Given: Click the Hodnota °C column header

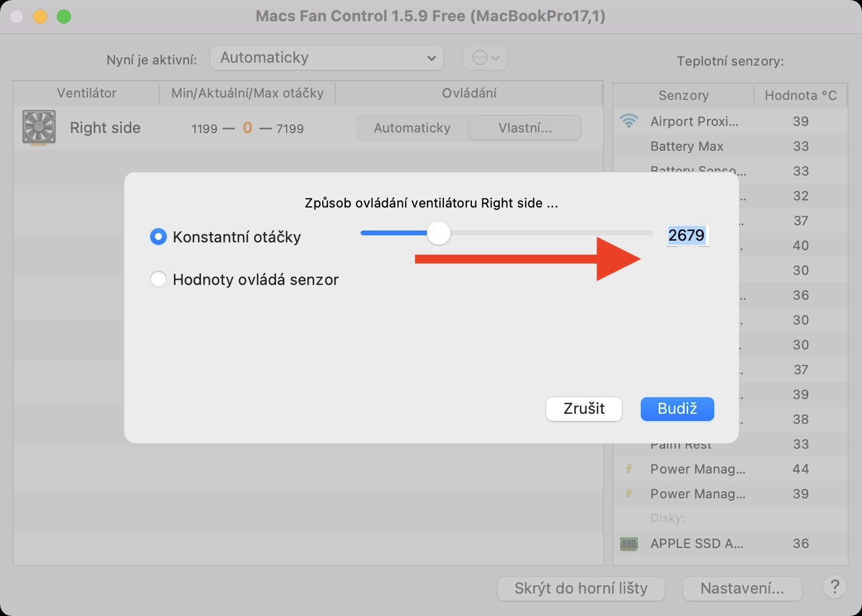Looking at the screenshot, I should click(x=801, y=96).
